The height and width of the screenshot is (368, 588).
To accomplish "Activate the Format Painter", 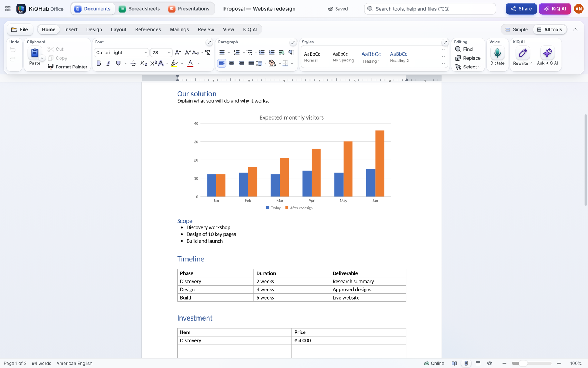I will [68, 67].
